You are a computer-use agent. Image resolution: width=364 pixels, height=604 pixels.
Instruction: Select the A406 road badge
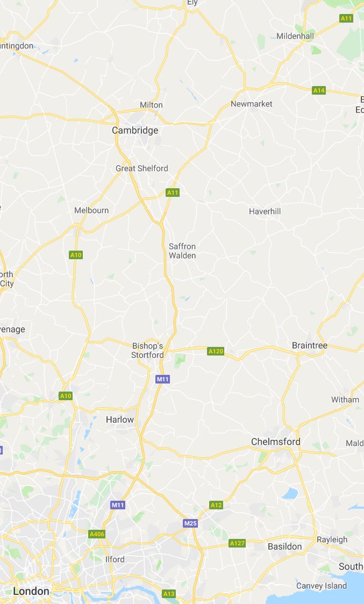coord(97,534)
